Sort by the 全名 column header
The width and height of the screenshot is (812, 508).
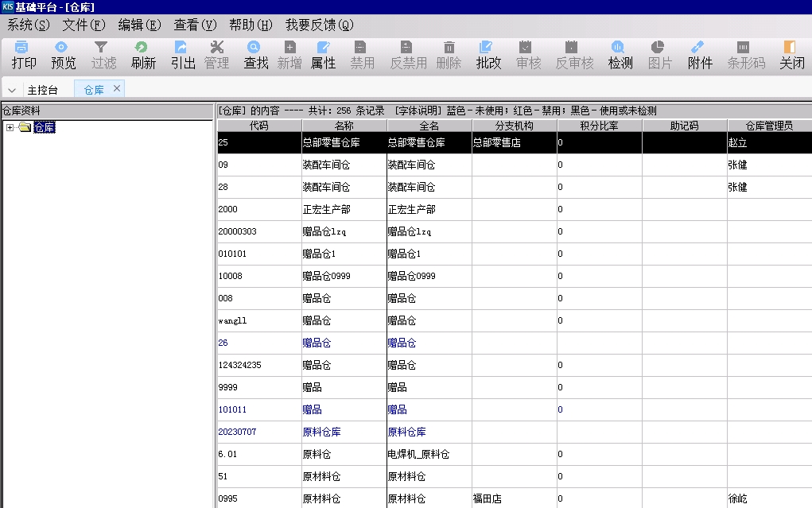click(429, 126)
